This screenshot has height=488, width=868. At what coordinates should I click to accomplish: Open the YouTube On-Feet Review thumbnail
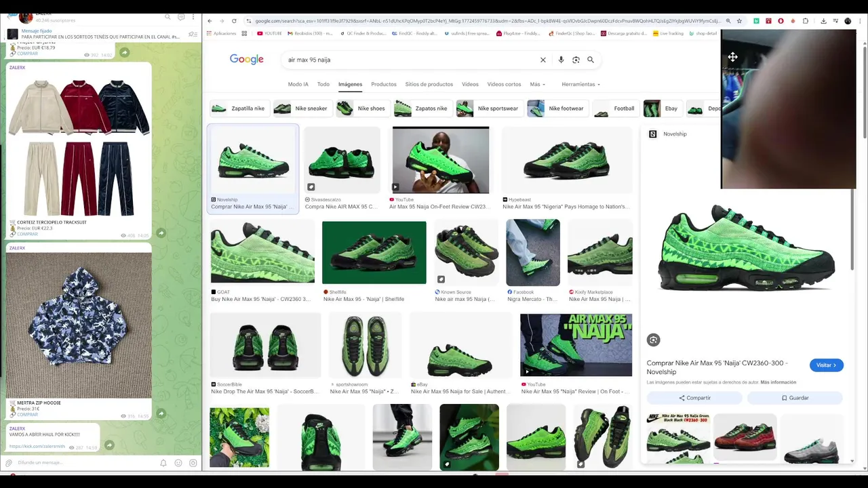(x=441, y=160)
